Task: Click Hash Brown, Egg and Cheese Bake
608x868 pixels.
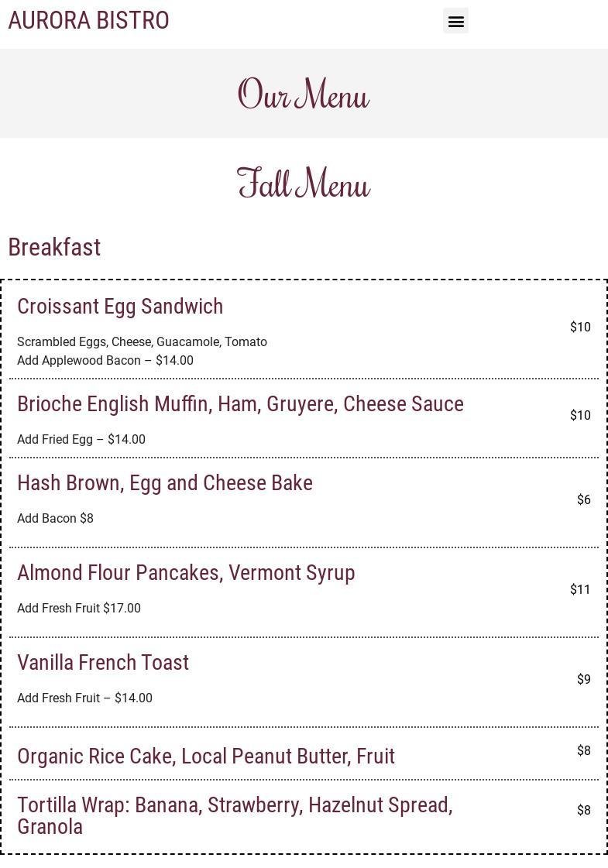Action: [x=165, y=482]
